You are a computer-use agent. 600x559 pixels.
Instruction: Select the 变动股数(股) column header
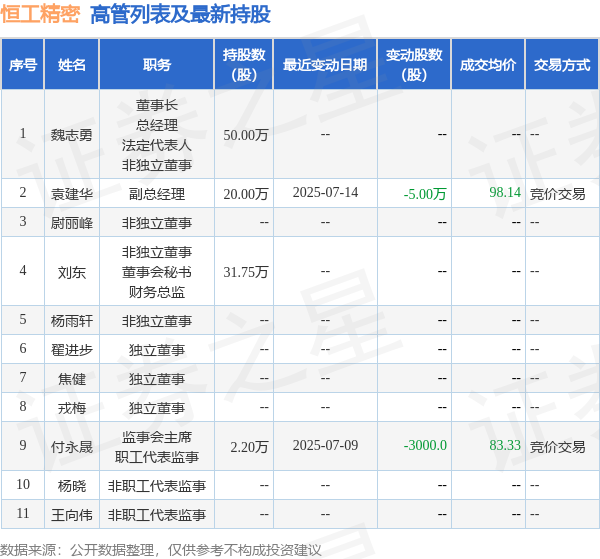click(x=414, y=65)
